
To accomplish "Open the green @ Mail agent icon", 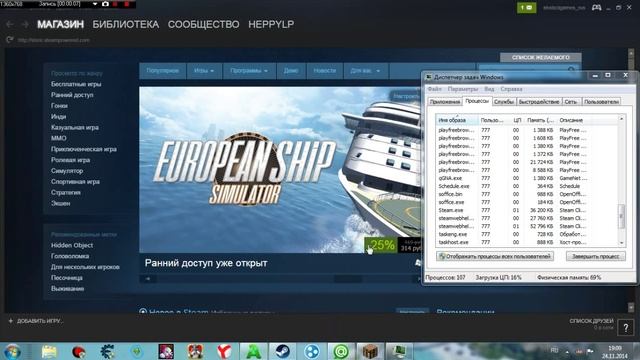I will pos(341,351).
